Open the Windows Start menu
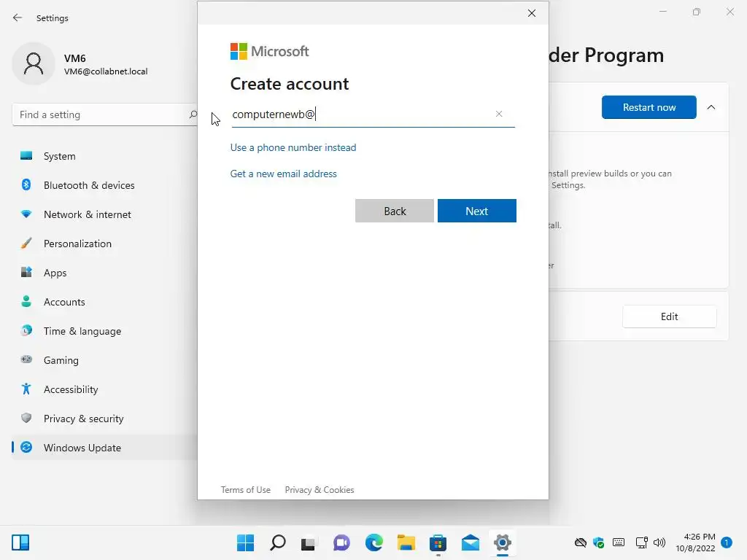This screenshot has height=560, width=747. (x=245, y=542)
